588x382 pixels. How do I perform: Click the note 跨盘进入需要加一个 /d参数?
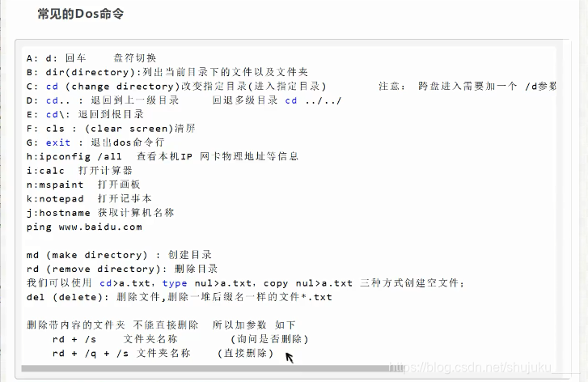point(487,87)
